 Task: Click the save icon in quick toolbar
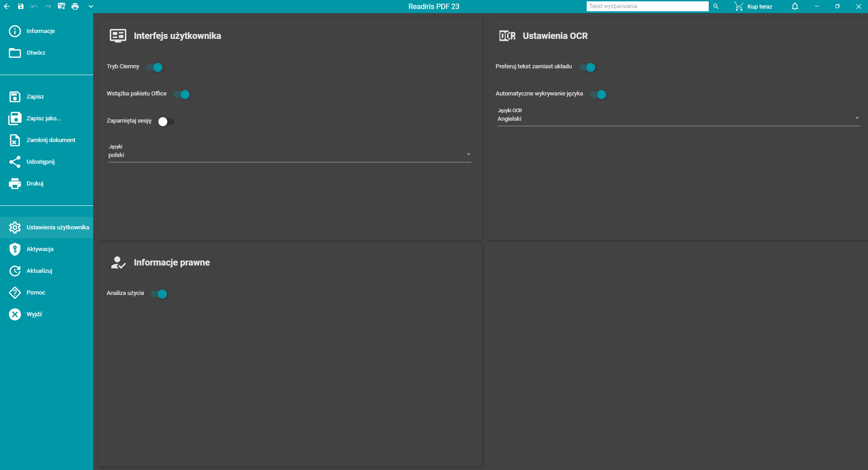coord(21,6)
